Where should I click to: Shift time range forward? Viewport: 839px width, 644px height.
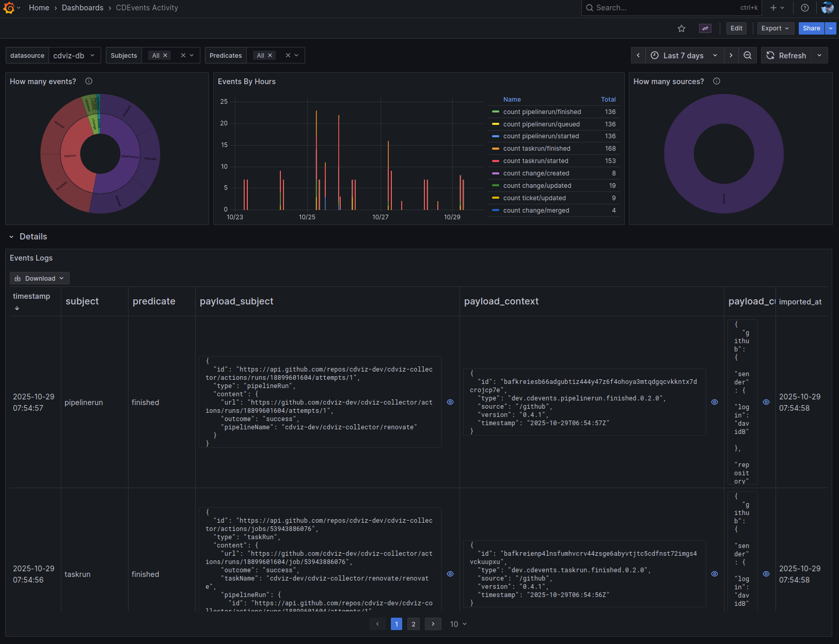(731, 55)
